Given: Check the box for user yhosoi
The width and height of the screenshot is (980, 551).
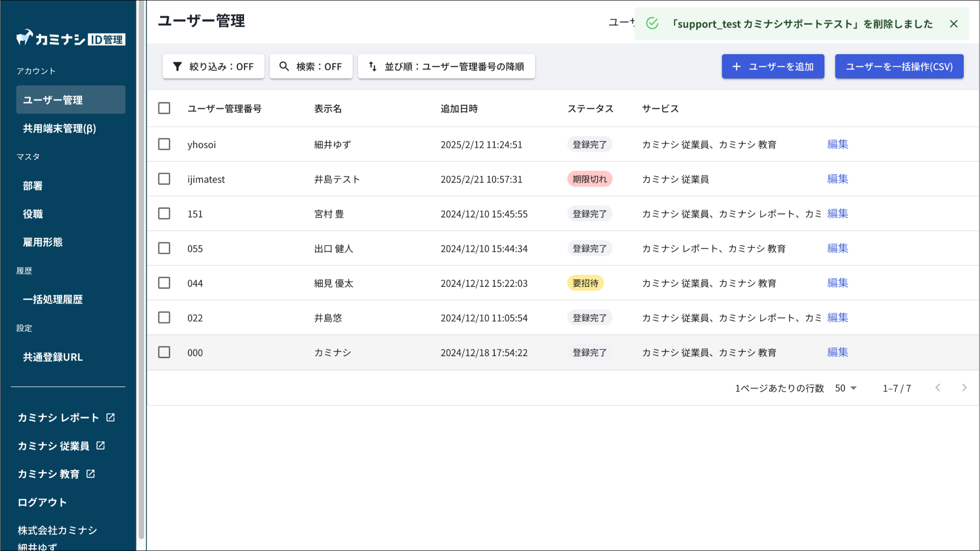Looking at the screenshot, I should coord(164,144).
